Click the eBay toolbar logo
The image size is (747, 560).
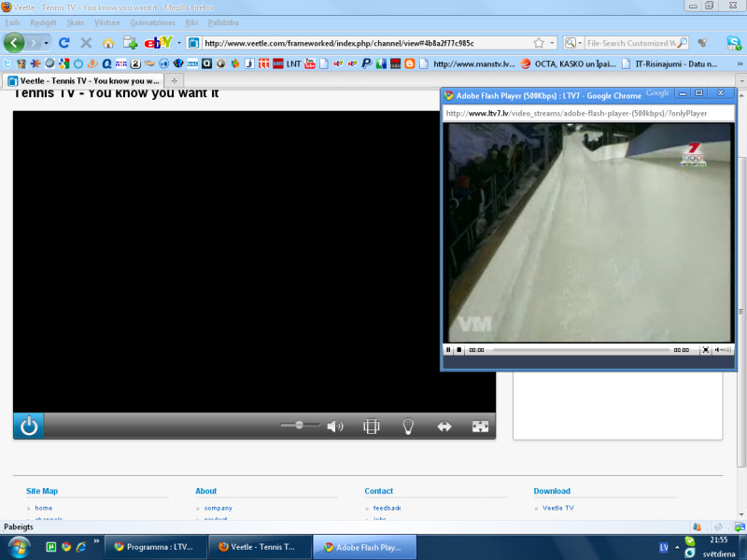(x=158, y=43)
